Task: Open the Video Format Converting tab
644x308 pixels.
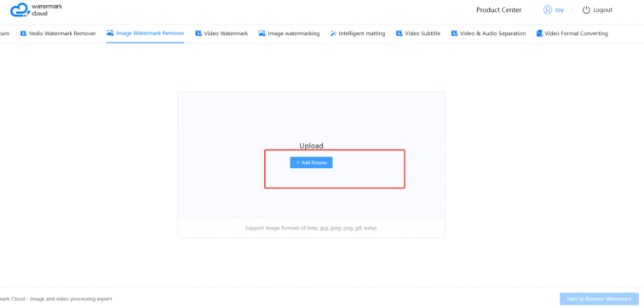Action: pyautogui.click(x=572, y=33)
